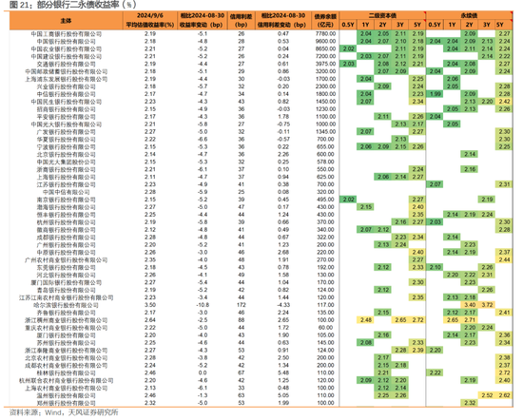Click the '-4.33' spread change cell
The height and width of the screenshot is (420, 523).
282,305
